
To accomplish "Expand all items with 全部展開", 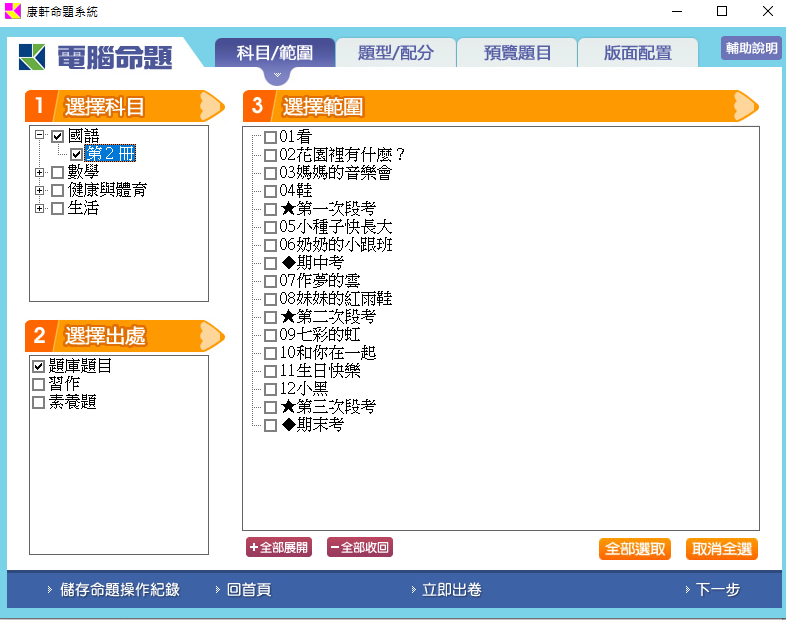I will (x=279, y=547).
